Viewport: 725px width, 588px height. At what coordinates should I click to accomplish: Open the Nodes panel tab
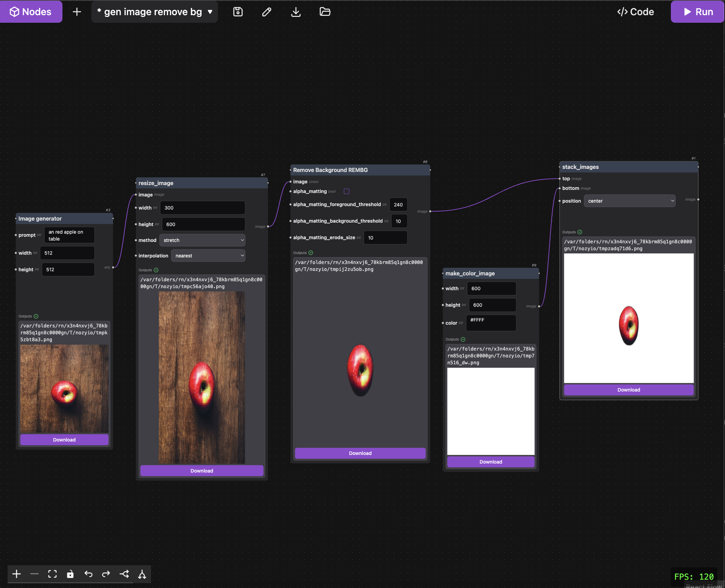click(x=31, y=12)
